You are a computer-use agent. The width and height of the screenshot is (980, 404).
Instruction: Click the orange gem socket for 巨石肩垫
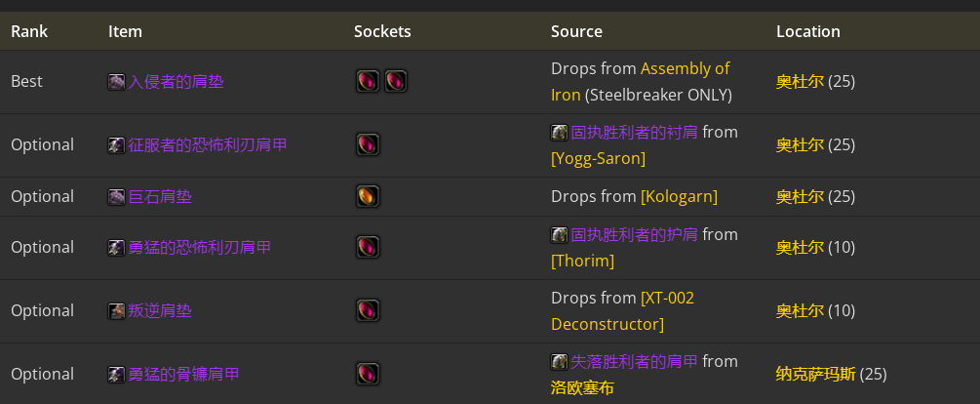click(368, 196)
